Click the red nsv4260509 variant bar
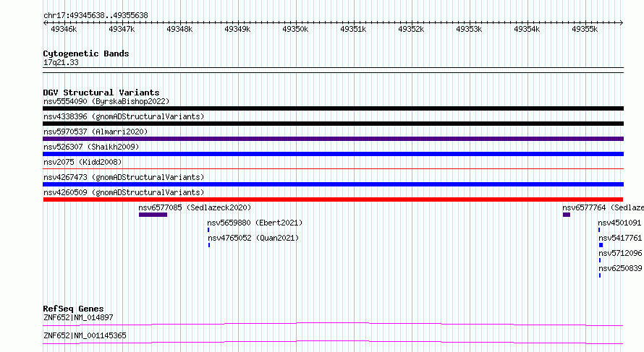 click(x=333, y=199)
